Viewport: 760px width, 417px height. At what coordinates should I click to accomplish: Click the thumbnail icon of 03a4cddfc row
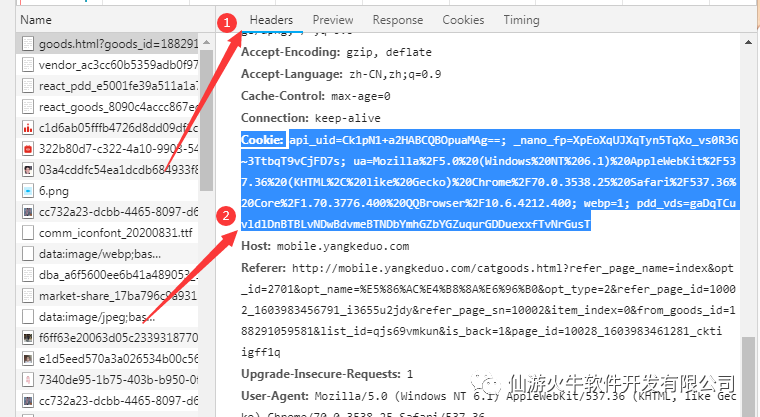point(28,170)
